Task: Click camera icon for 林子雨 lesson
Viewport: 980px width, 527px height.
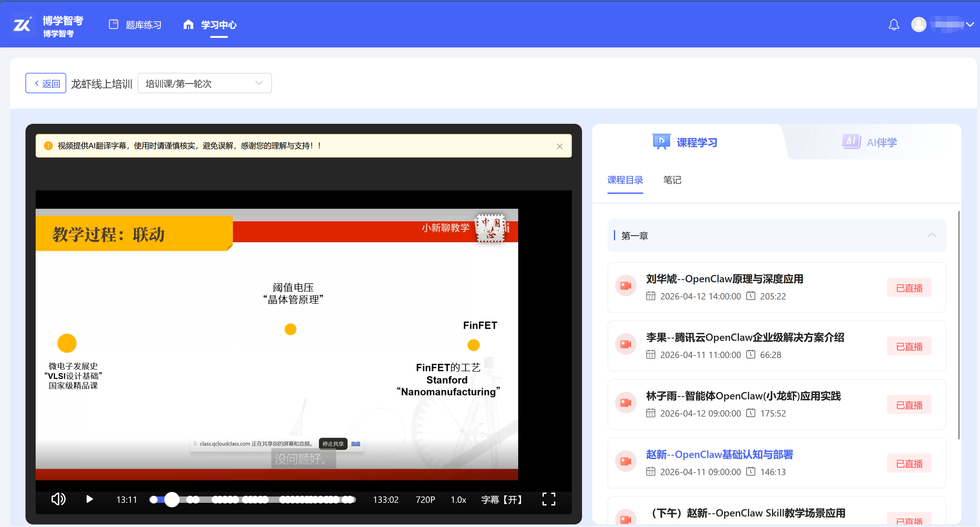Action: [x=625, y=403]
